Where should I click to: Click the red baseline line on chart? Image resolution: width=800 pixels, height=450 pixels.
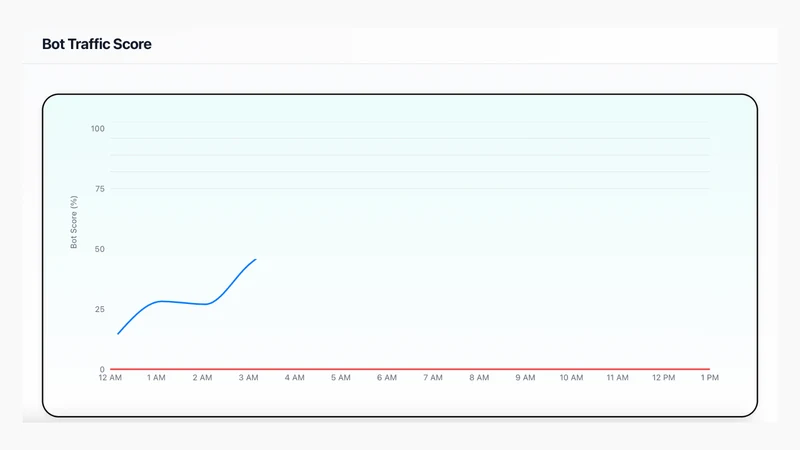pos(410,369)
